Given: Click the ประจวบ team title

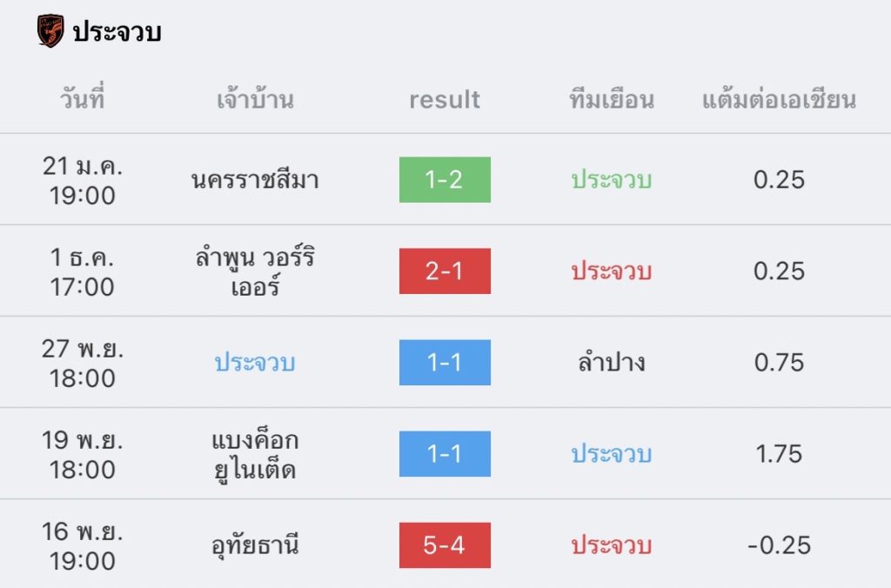Looking at the screenshot, I should [117, 32].
